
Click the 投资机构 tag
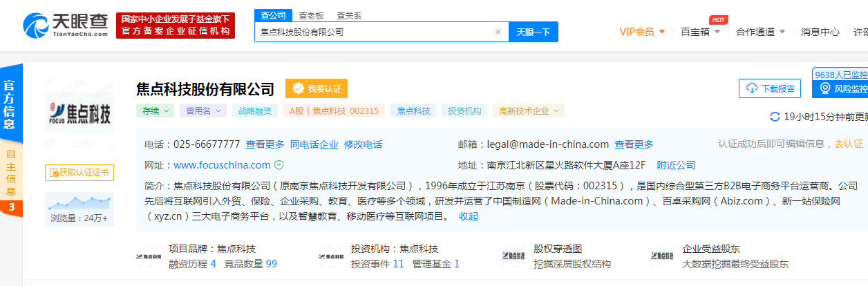464,111
